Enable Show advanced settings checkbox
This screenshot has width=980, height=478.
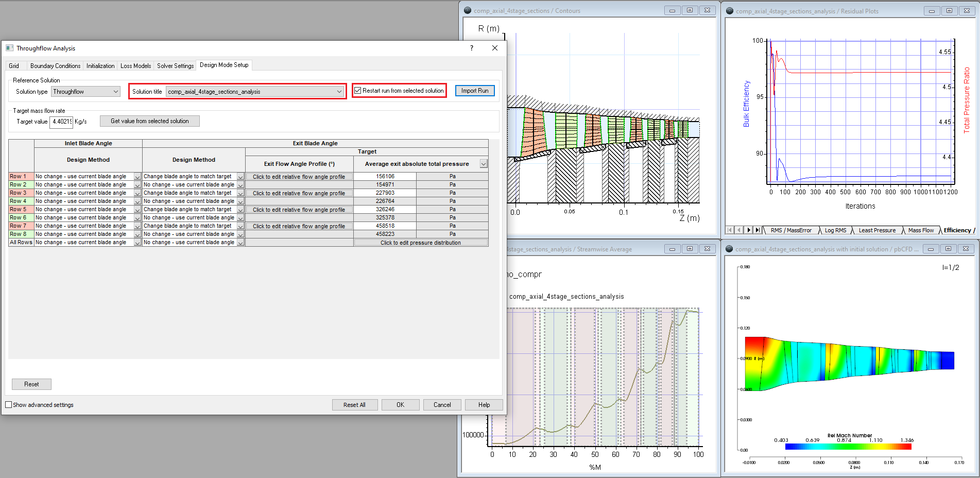(x=8, y=405)
